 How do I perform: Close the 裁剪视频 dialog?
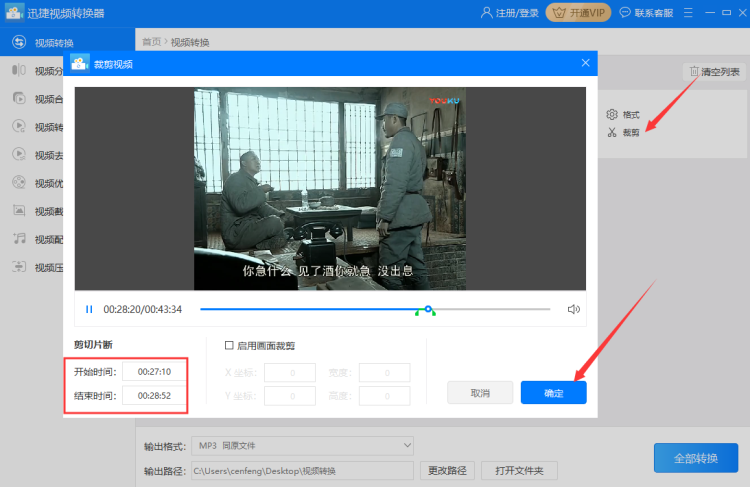point(585,63)
